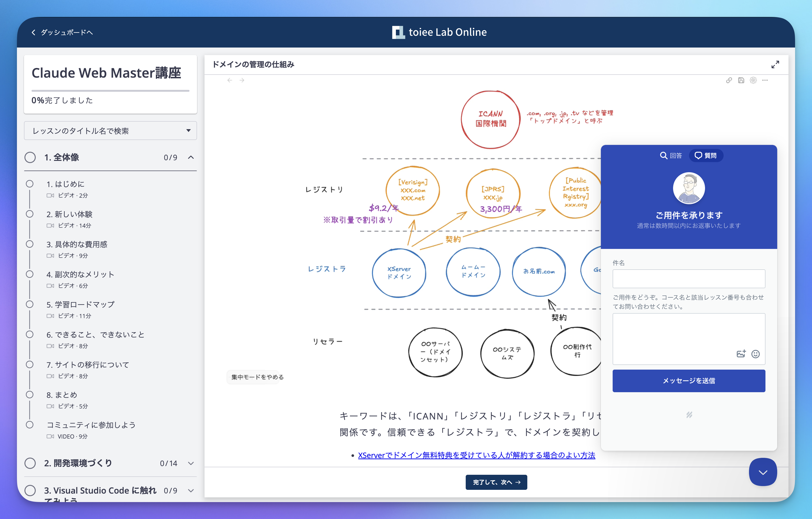
Task: Click the 件名 subject input field
Action: click(689, 279)
